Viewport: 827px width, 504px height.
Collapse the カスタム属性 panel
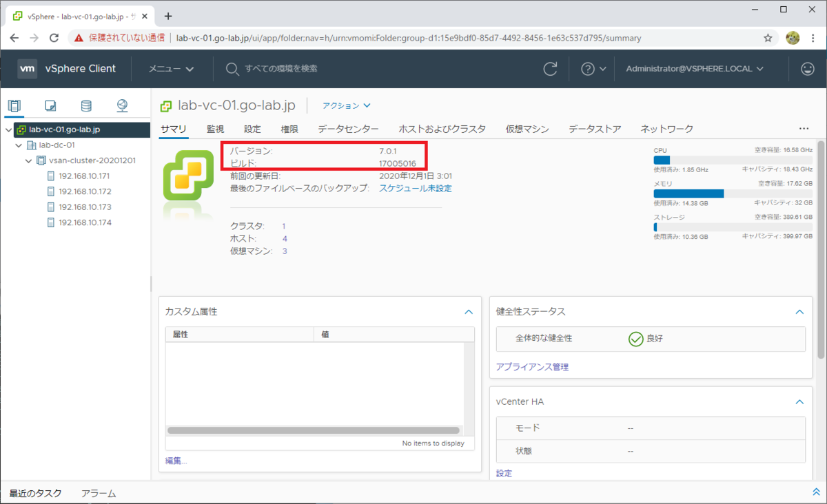[x=469, y=312]
